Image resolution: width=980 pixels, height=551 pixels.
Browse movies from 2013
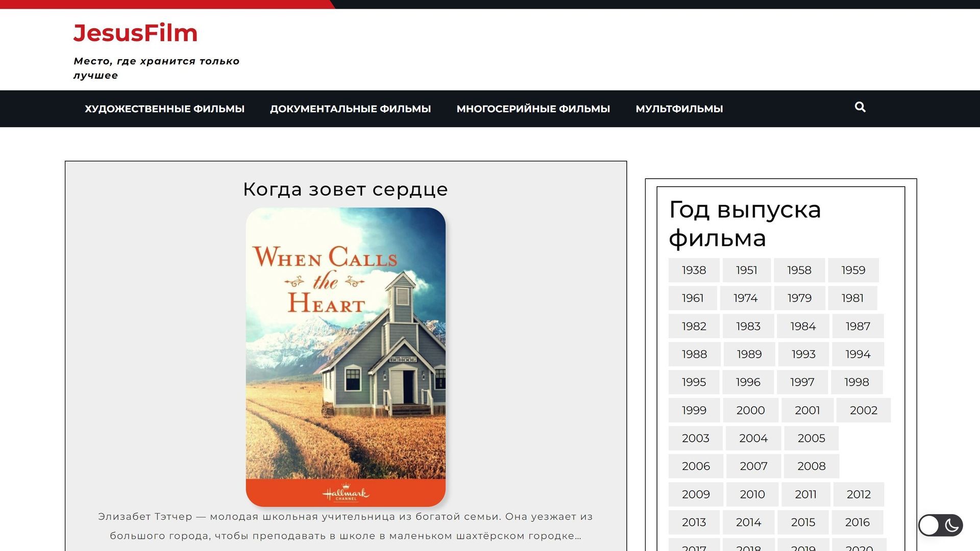point(694,522)
